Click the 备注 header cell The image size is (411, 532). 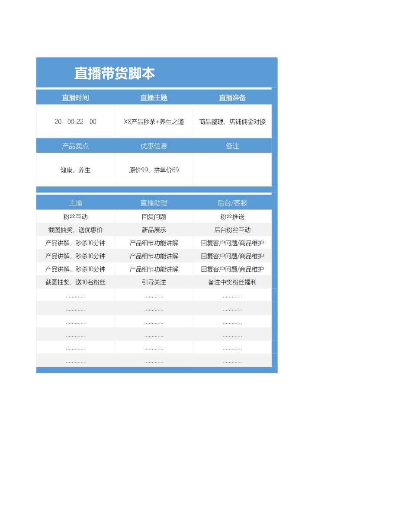232,146
